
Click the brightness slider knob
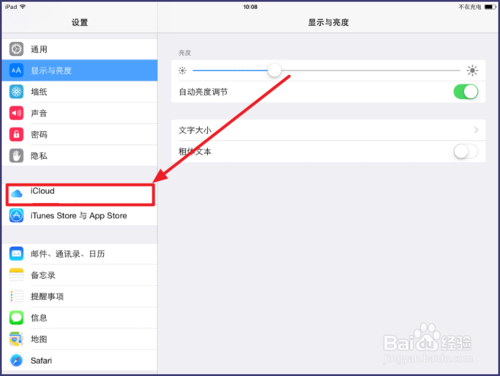[x=274, y=70]
